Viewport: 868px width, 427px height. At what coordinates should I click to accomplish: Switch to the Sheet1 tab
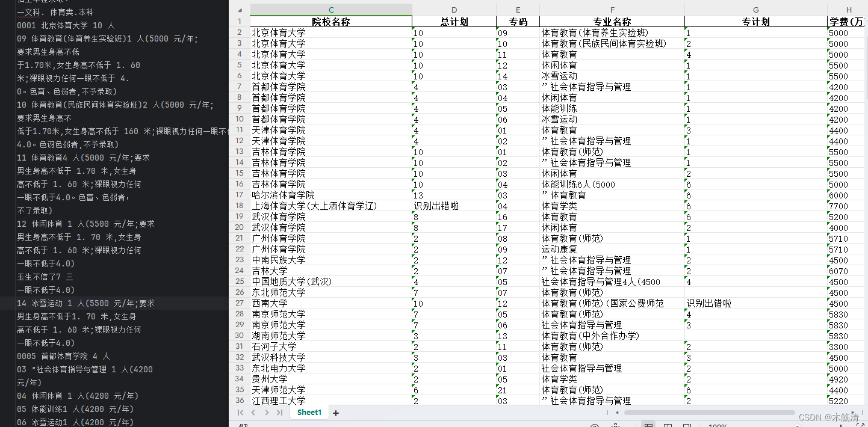tap(309, 413)
